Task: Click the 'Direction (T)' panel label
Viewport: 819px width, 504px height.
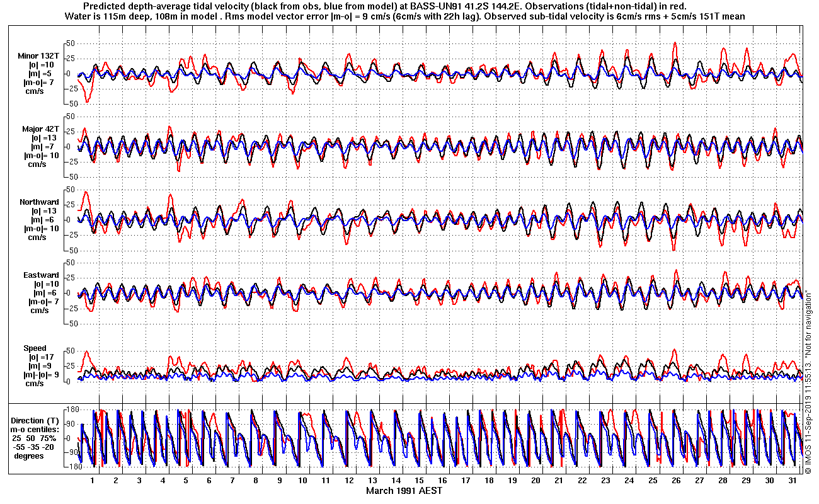Action: (36, 420)
